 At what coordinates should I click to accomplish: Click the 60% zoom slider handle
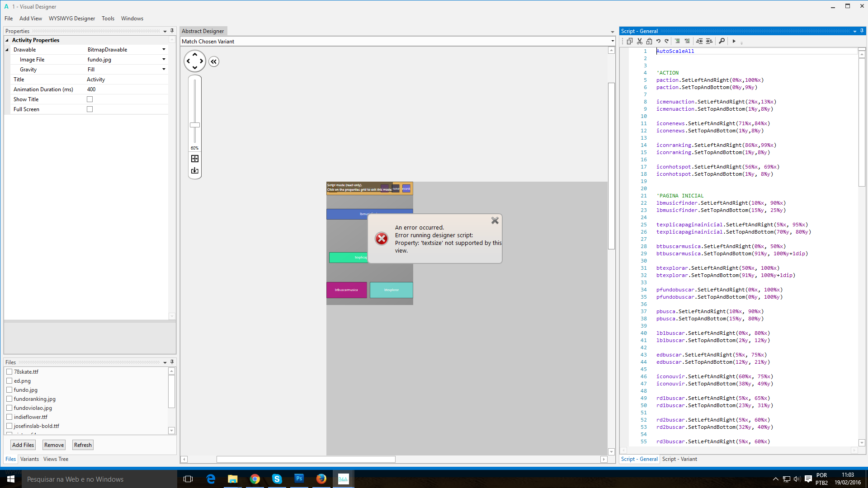point(195,125)
